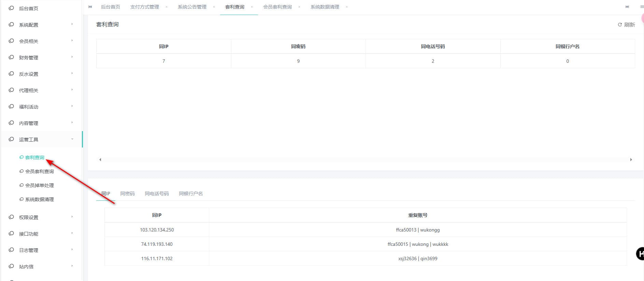Close the 支付方式管理 tab
This screenshot has width=644, height=281.
pyautogui.click(x=167, y=7)
